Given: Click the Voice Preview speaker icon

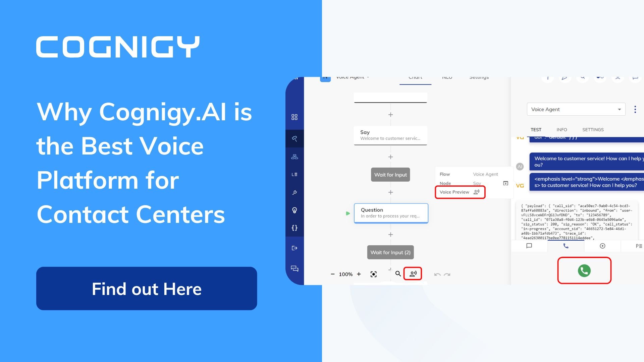Looking at the screenshot, I should click(x=477, y=191).
